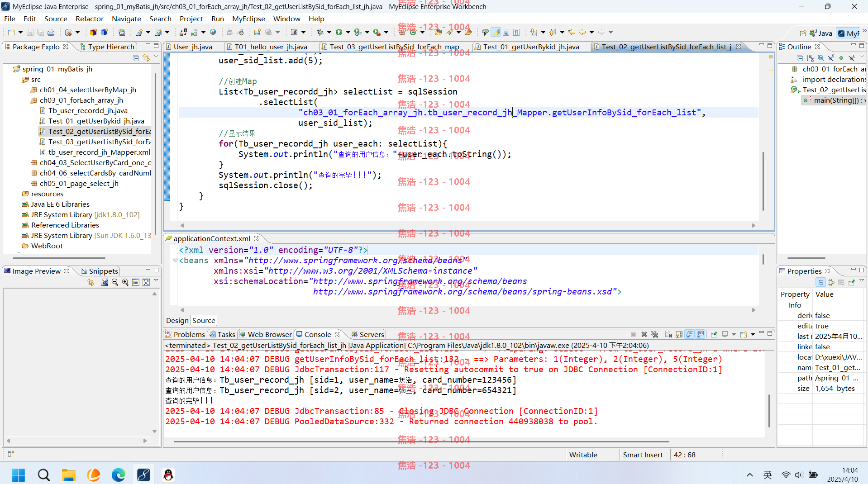Toggle Scroll Lock in Console toolbar
The width and height of the screenshot is (868, 484).
coord(679,334)
